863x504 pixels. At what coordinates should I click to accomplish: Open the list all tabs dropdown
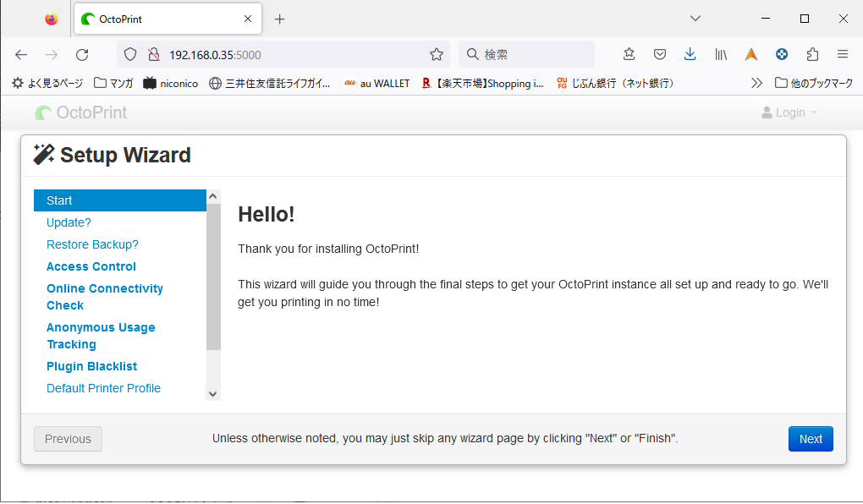click(x=695, y=19)
